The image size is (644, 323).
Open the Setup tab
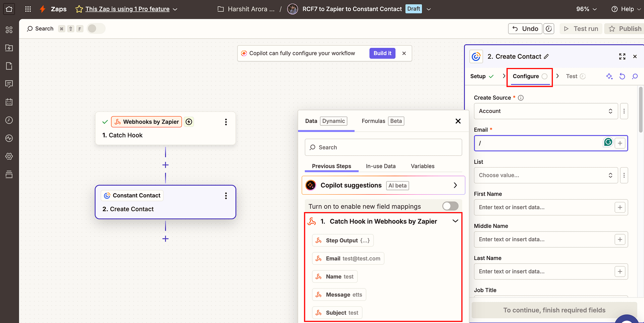(x=482, y=76)
